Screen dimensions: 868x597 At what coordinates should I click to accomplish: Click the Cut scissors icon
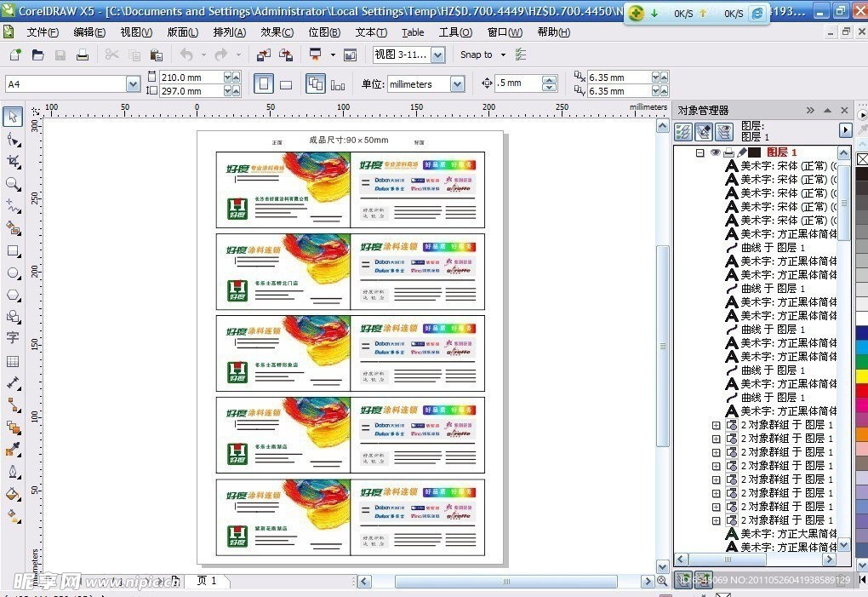pos(111,55)
